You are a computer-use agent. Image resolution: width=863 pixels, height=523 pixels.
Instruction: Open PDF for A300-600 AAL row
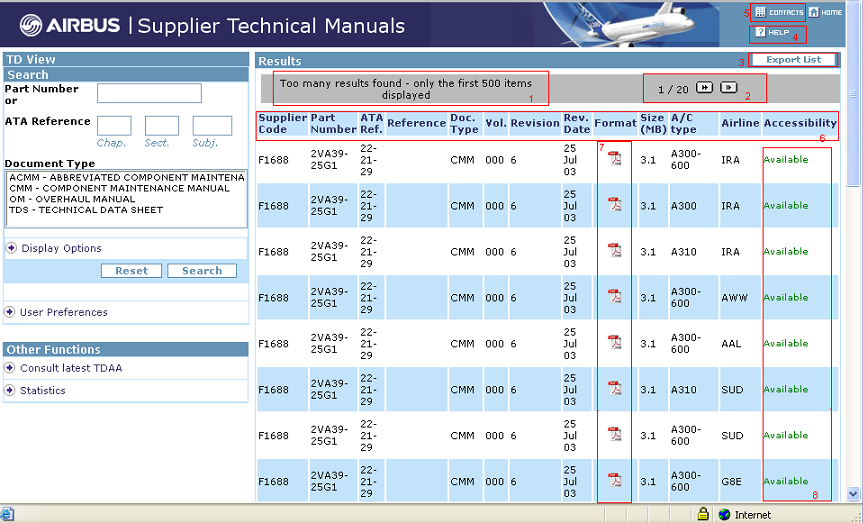click(x=614, y=342)
